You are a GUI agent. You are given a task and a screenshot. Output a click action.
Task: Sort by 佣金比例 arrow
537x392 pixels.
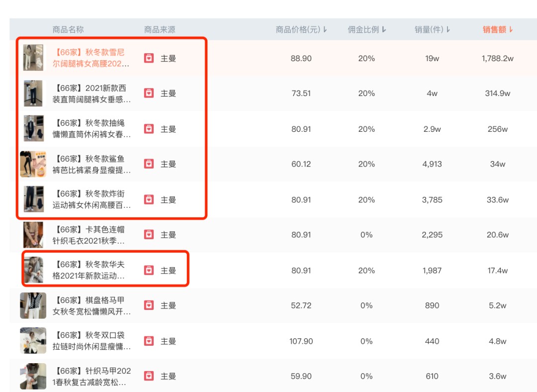click(384, 30)
